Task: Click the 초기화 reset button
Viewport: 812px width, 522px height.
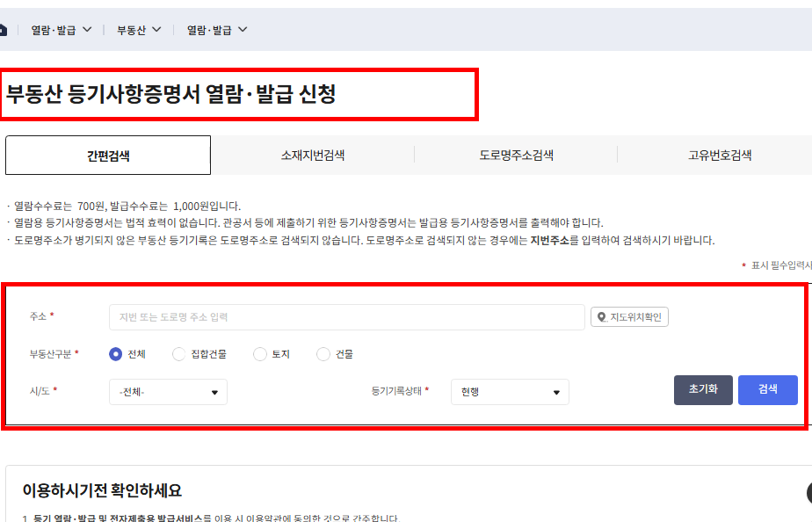Action: tap(702, 389)
